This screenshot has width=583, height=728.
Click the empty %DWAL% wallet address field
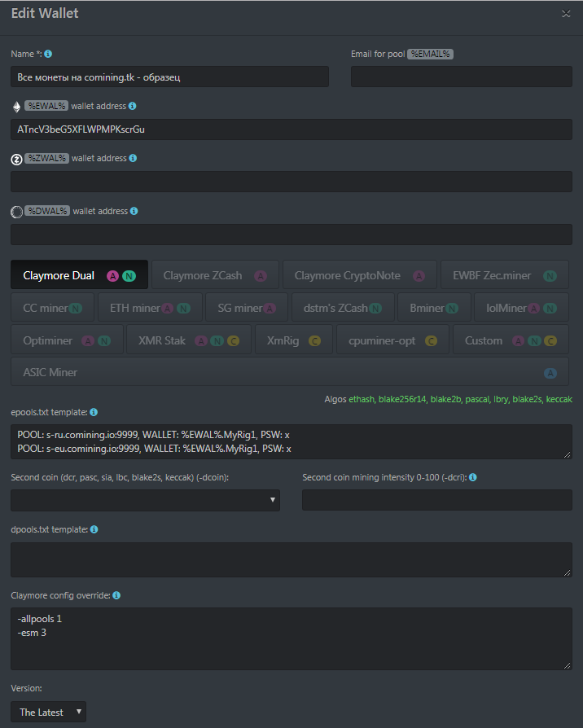(291, 235)
